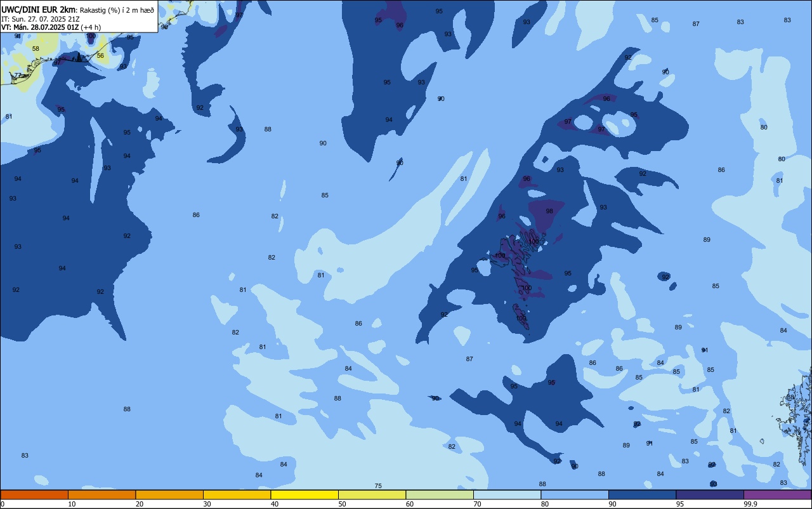Click the '30' tick label on the color scale
Screen dimensions: 812x509
point(207,504)
